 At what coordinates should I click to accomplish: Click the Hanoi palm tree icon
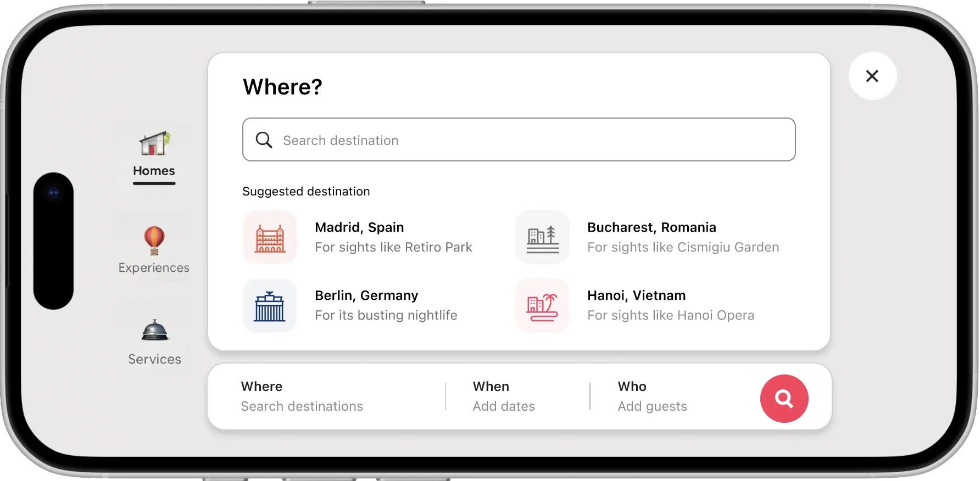coord(542,306)
